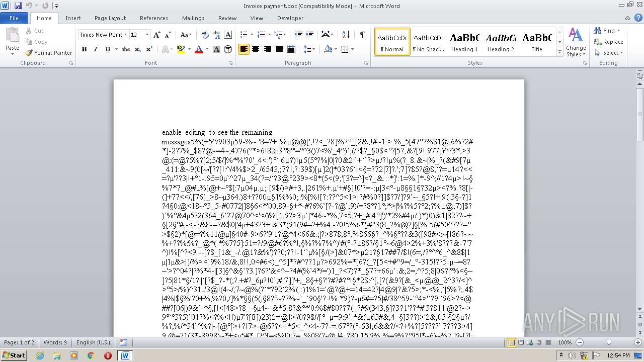Open Internet Explorer from taskbar
This screenshot has height=362, width=644.
[x=40, y=355]
